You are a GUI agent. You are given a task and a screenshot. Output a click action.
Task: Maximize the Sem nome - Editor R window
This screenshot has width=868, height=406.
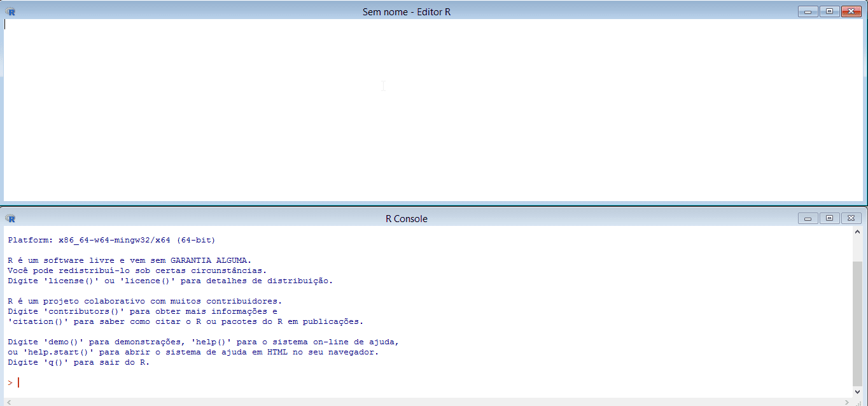(x=829, y=11)
